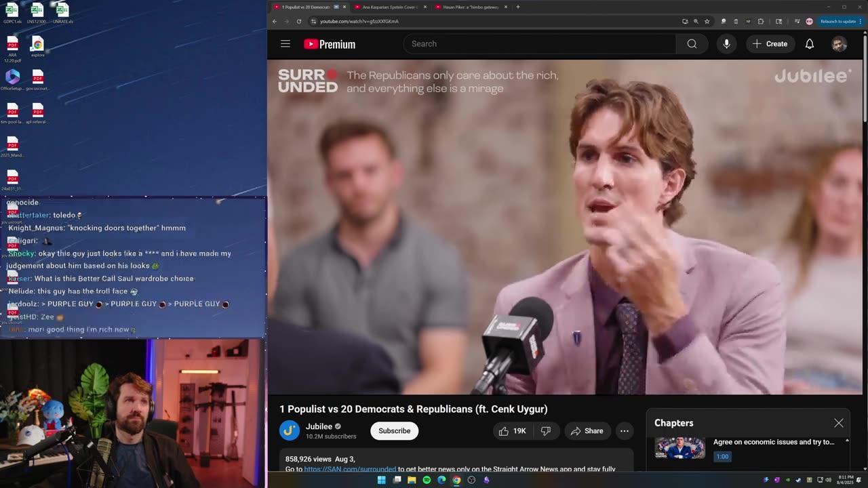Switch to Chrome in the taskbar

(x=456, y=480)
